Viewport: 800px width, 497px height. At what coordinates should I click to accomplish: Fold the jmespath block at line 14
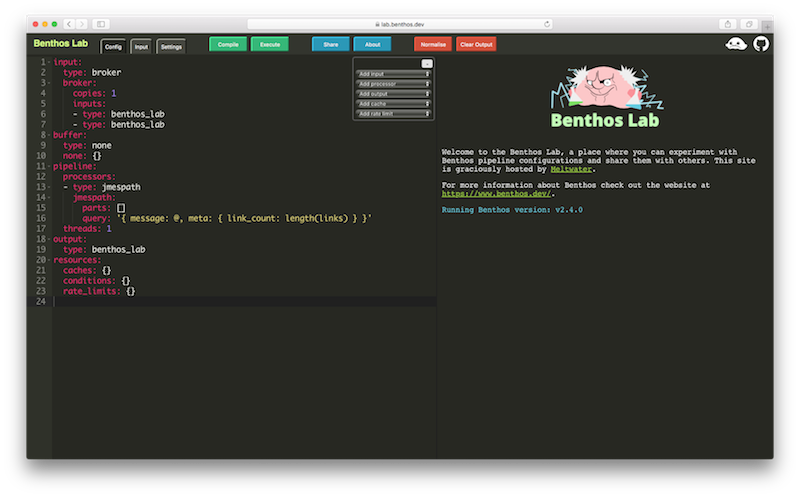point(49,197)
